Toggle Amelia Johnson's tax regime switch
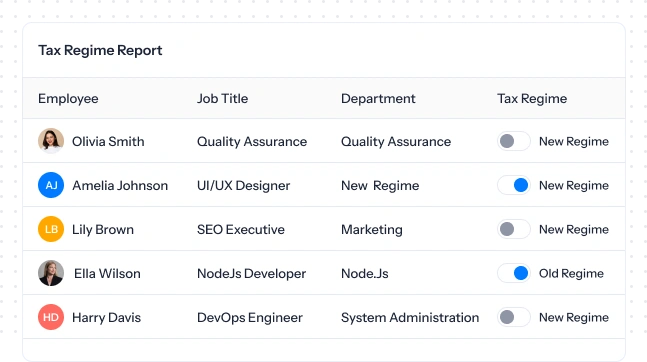647x362 pixels. click(514, 185)
